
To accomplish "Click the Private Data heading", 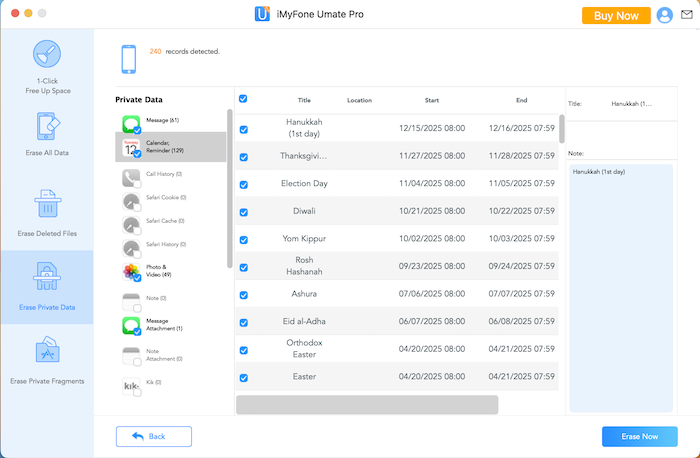I will (139, 100).
